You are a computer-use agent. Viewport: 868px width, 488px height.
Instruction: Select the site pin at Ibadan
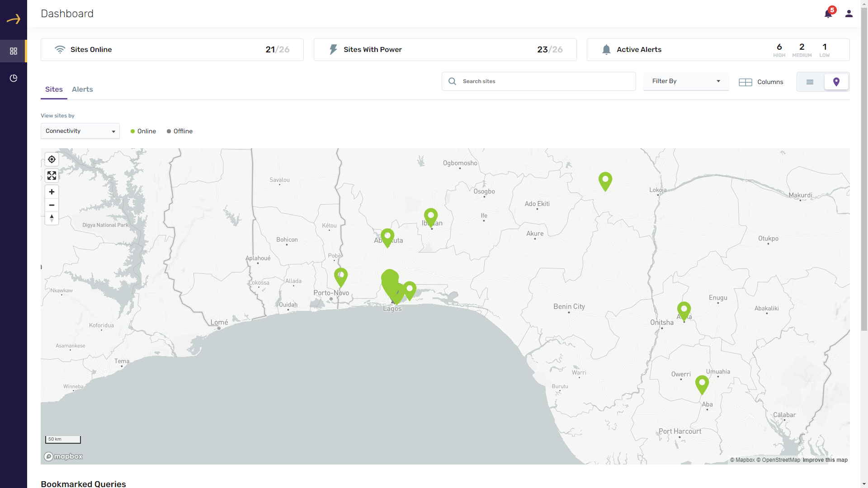pyautogui.click(x=431, y=217)
